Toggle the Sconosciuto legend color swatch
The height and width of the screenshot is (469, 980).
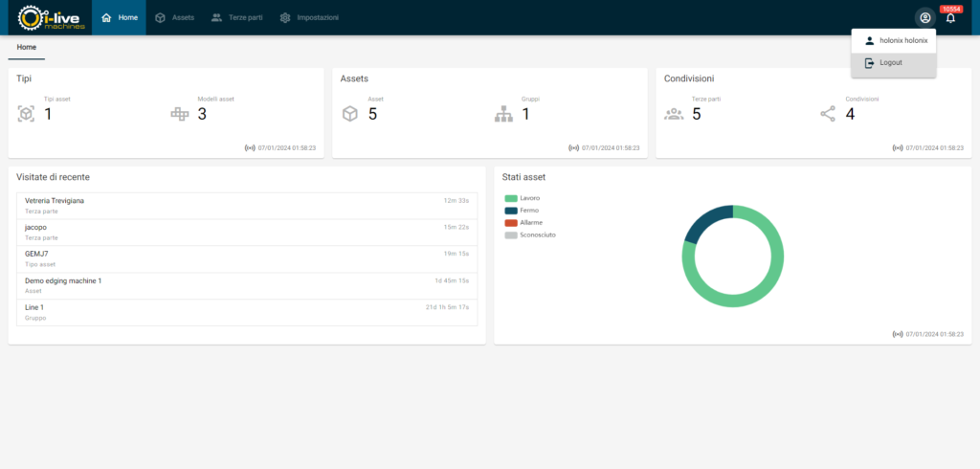[x=511, y=234]
